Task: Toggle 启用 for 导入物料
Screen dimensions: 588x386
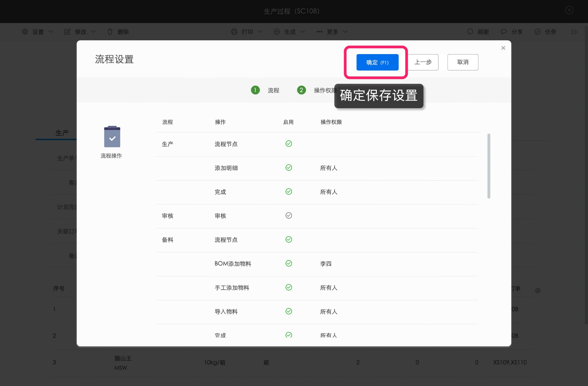Action: pos(289,311)
